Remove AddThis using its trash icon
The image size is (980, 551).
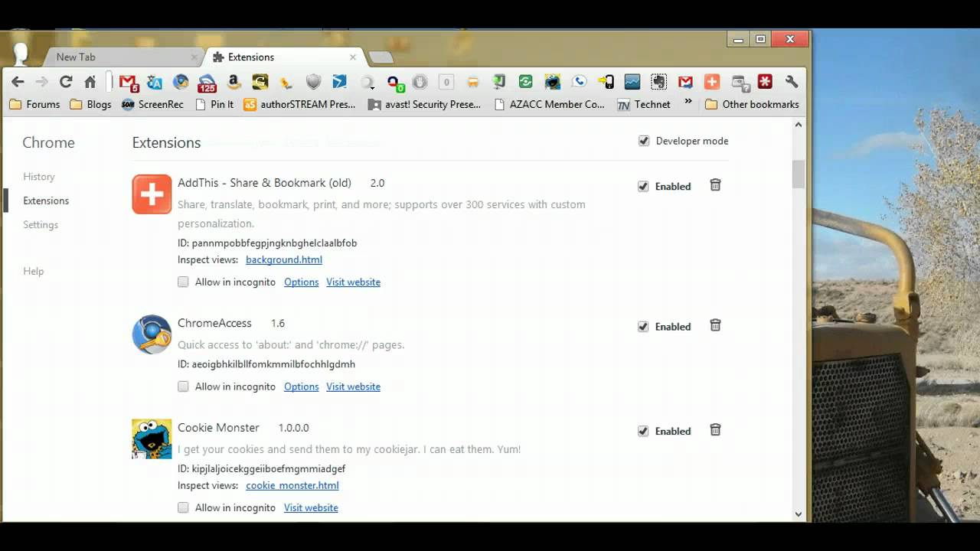point(715,185)
